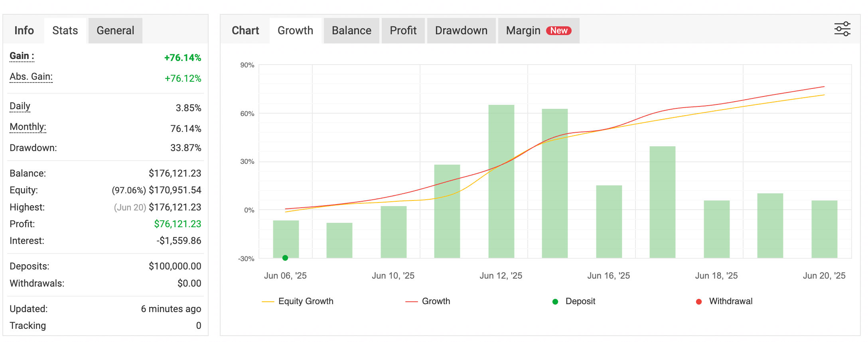Switch to the Stats tab
This screenshot has height=342, width=868.
(x=65, y=31)
